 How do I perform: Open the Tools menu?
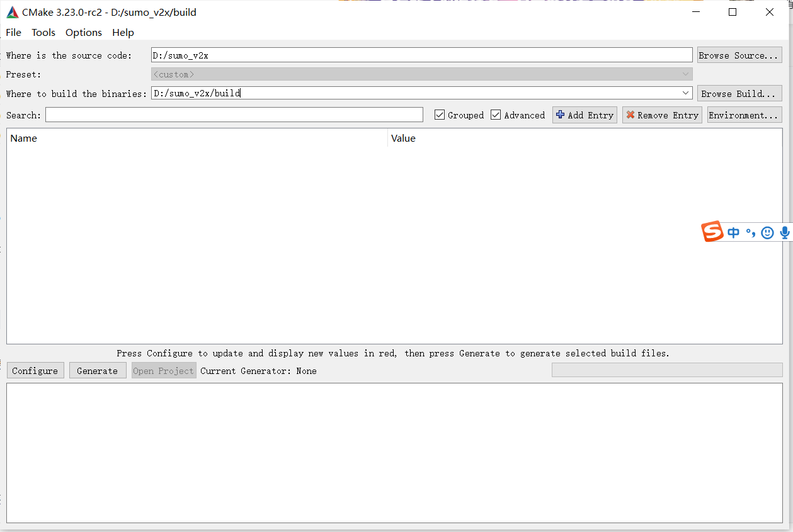(43, 32)
